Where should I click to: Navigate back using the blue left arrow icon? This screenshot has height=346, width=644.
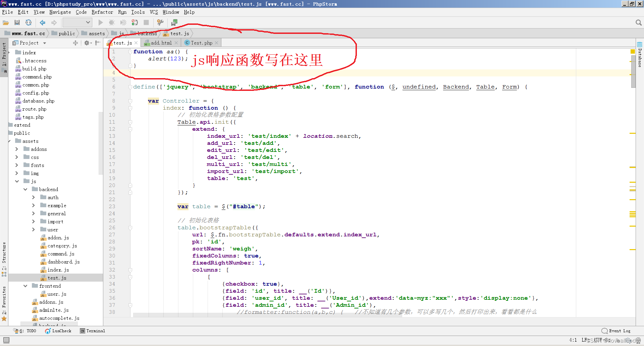[42, 22]
